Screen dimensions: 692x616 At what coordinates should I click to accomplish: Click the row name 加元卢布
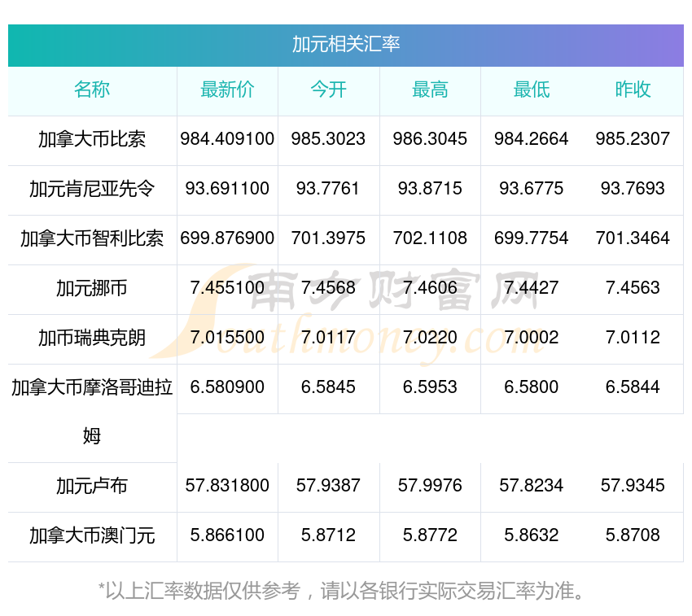tap(92, 486)
